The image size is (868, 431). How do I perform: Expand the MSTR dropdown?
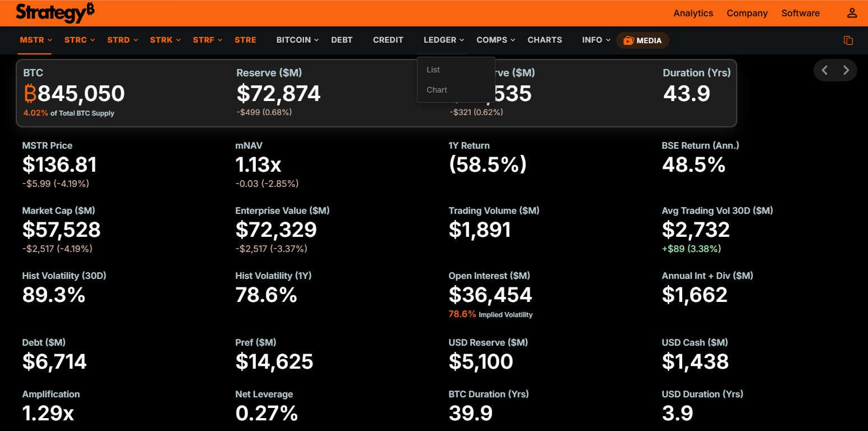point(36,40)
